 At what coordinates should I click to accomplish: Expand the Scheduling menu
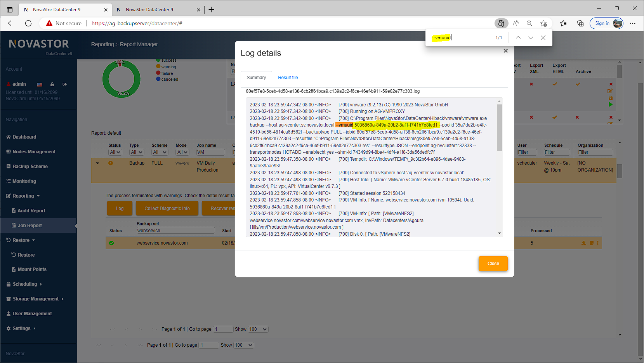[25, 284]
